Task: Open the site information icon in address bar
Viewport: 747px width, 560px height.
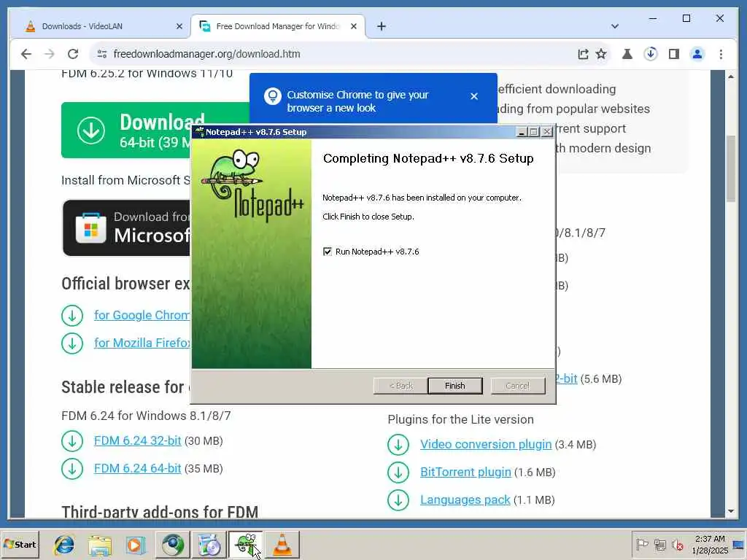Action: (102, 54)
